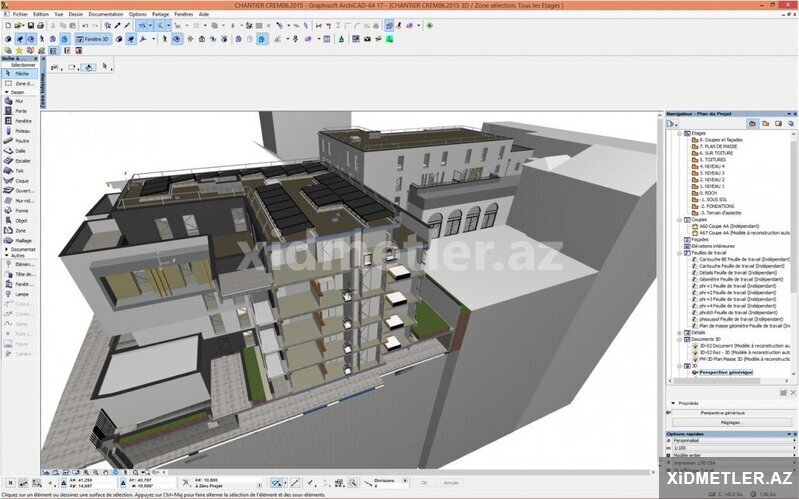
Task: Open the Fenêtres menu
Action: tap(183, 15)
